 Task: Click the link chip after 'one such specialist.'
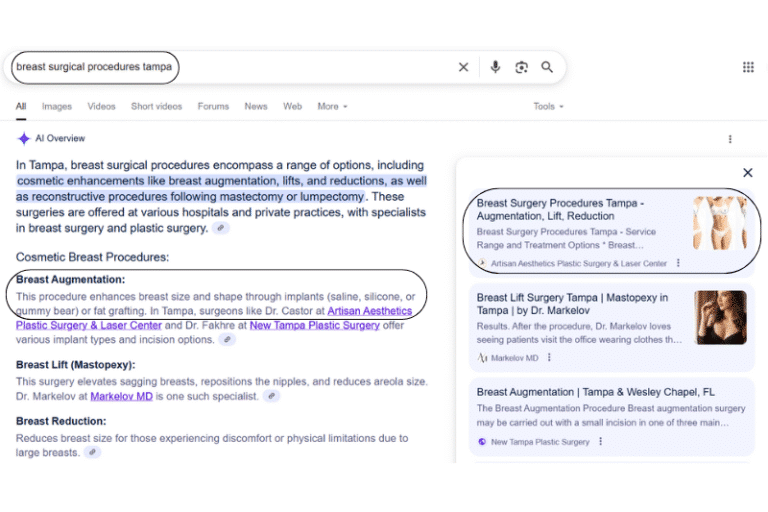tap(271, 396)
